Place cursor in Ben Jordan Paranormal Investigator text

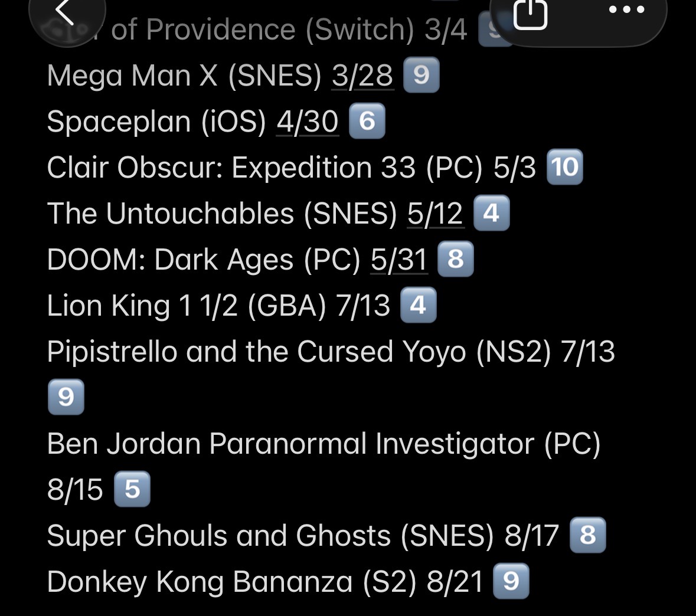click(x=324, y=444)
